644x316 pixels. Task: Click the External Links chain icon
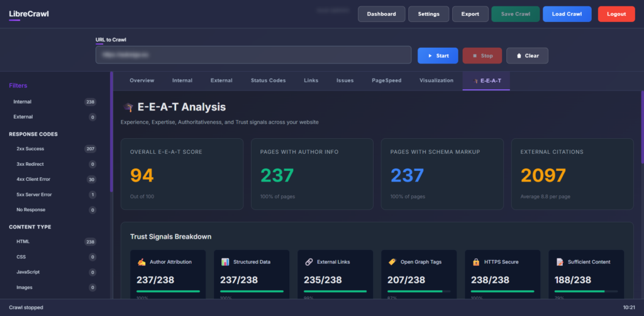coord(309,262)
